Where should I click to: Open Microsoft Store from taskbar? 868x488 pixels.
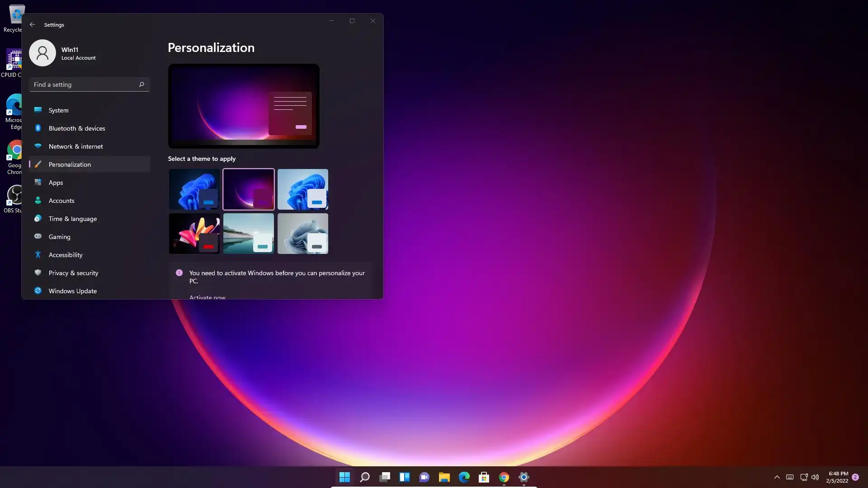pyautogui.click(x=484, y=477)
